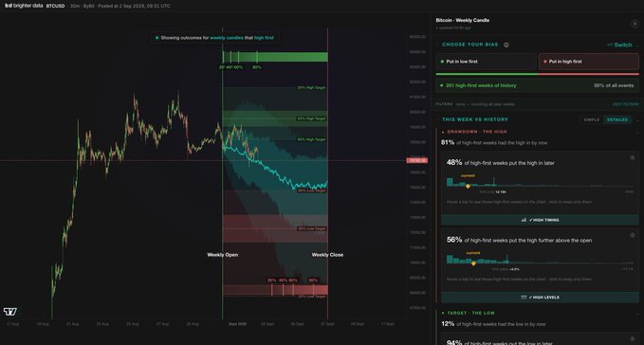
Task: Click the brighter data logo
Action: tap(24, 6)
